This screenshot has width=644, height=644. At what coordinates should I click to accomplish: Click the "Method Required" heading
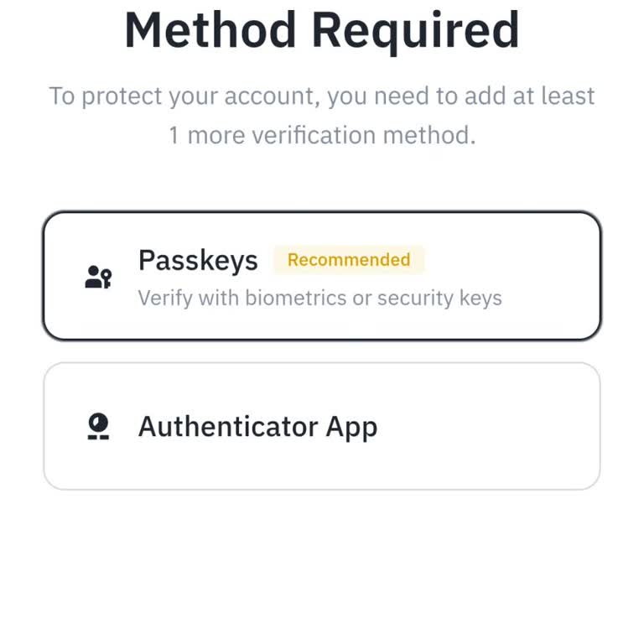[x=322, y=29]
